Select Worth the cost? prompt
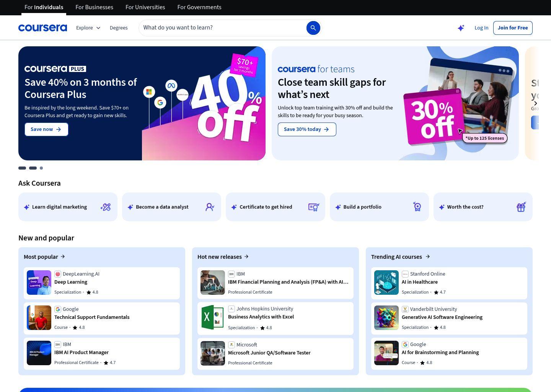 tap(483, 207)
